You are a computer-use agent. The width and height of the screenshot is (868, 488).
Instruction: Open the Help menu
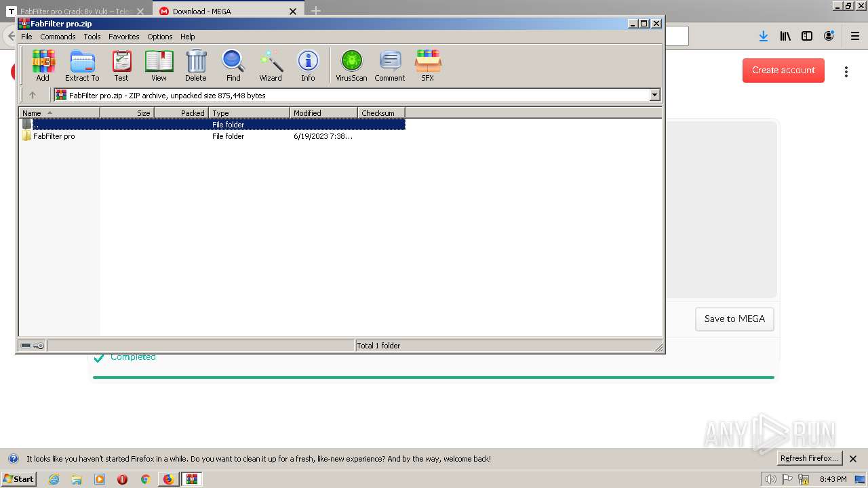pos(188,37)
